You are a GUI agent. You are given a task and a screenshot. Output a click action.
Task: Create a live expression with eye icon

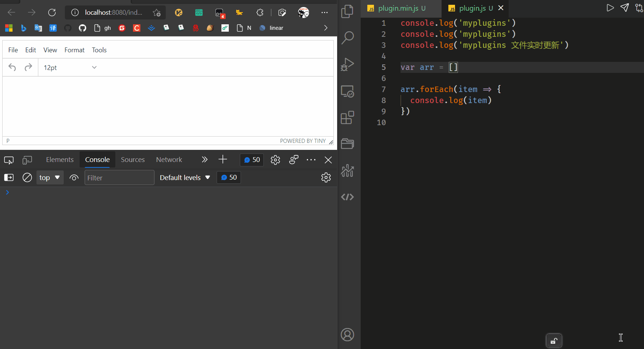click(74, 178)
